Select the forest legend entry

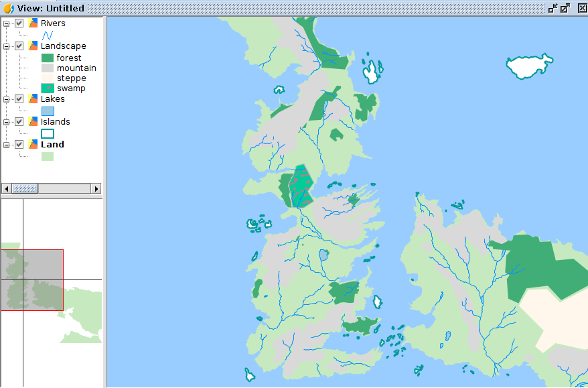[69, 58]
